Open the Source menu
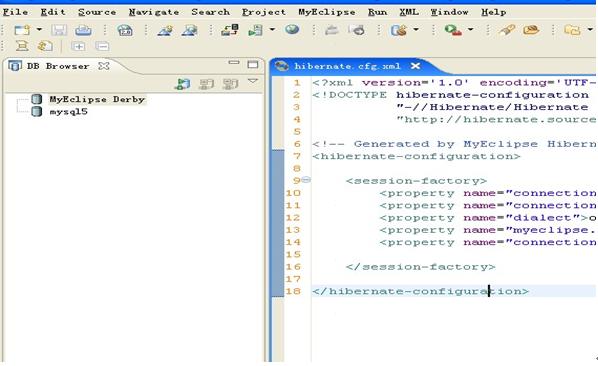Viewport: 598px width, 366px height. pos(97,12)
